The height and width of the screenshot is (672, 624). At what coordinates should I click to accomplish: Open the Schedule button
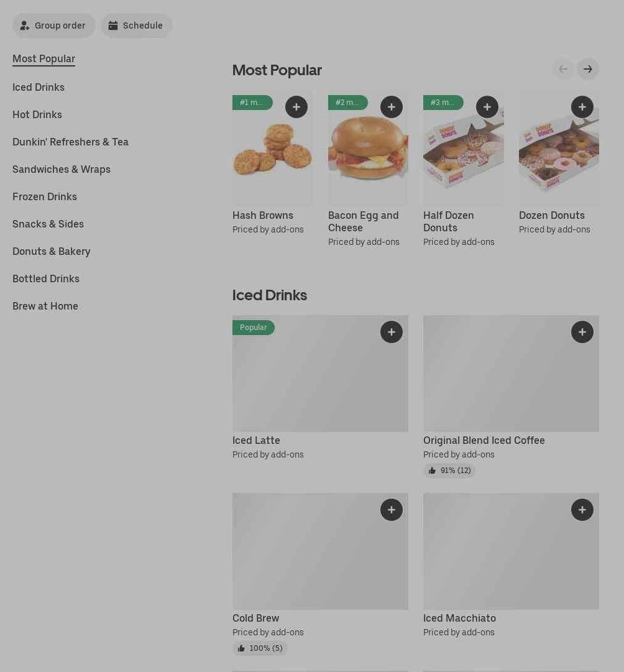(136, 25)
